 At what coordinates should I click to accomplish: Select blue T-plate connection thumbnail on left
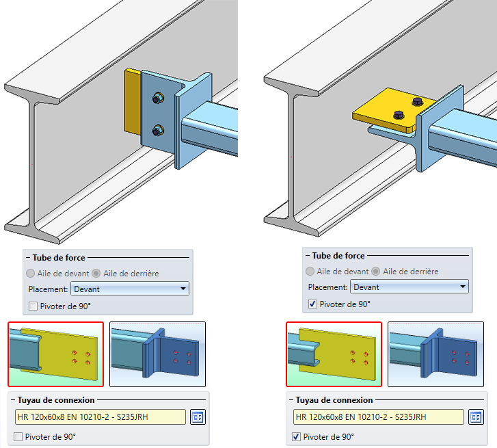point(157,354)
